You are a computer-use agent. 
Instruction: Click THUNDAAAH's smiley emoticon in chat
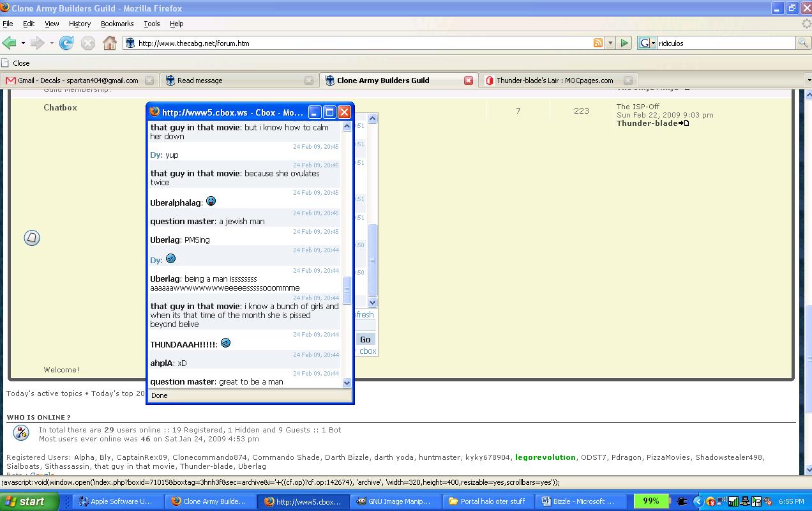(225, 343)
